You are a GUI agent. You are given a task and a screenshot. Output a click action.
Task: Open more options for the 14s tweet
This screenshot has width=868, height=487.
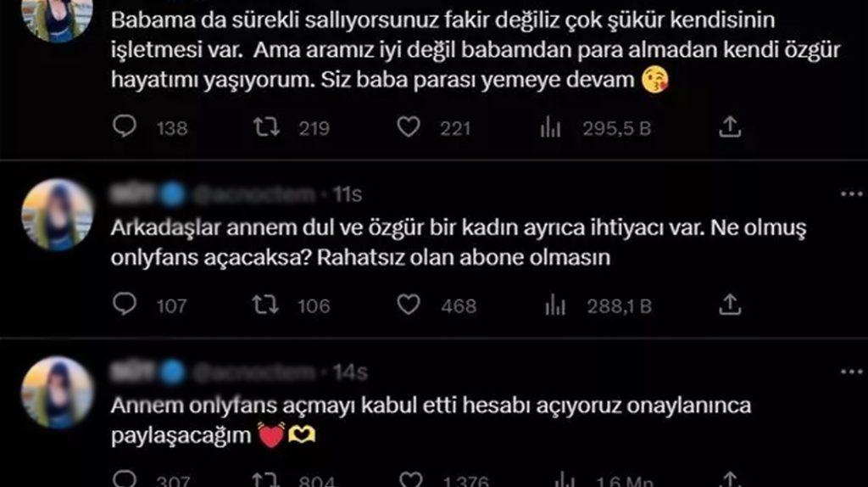[x=851, y=372]
